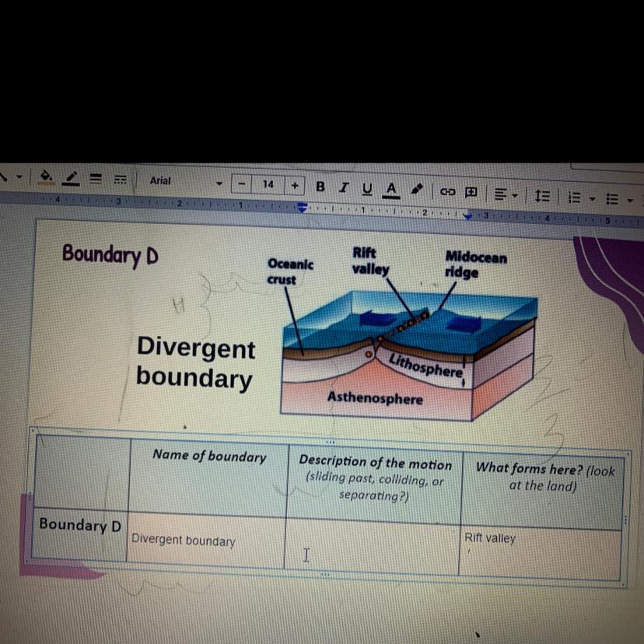Click the right indent marker on ruler
Screen dimensions: 644x644
pos(467,215)
